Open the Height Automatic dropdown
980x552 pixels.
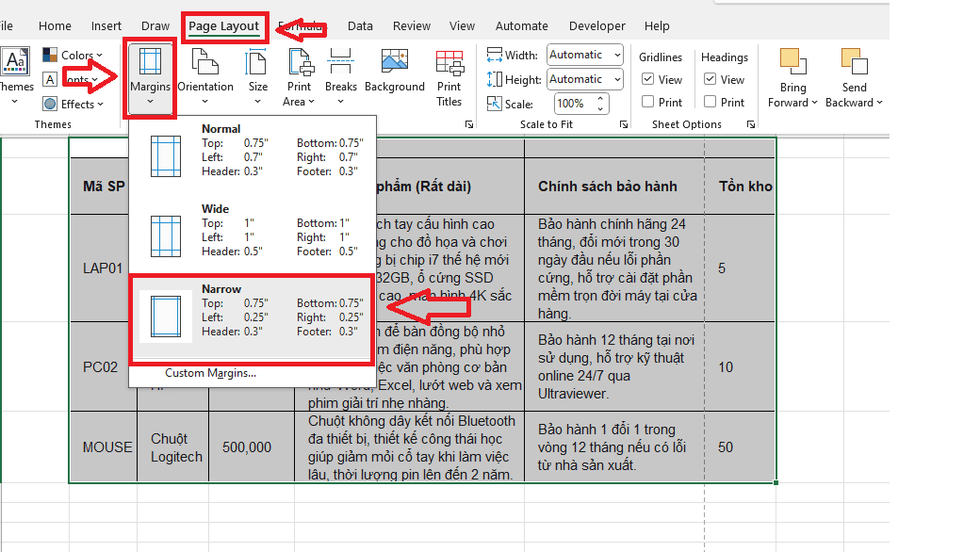585,79
